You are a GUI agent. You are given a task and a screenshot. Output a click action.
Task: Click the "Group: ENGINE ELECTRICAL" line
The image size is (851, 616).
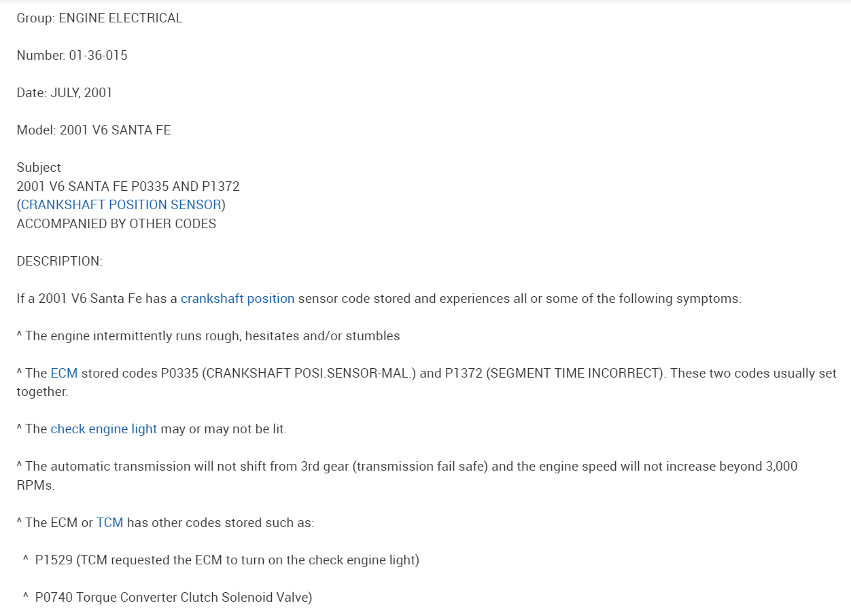coord(99,18)
